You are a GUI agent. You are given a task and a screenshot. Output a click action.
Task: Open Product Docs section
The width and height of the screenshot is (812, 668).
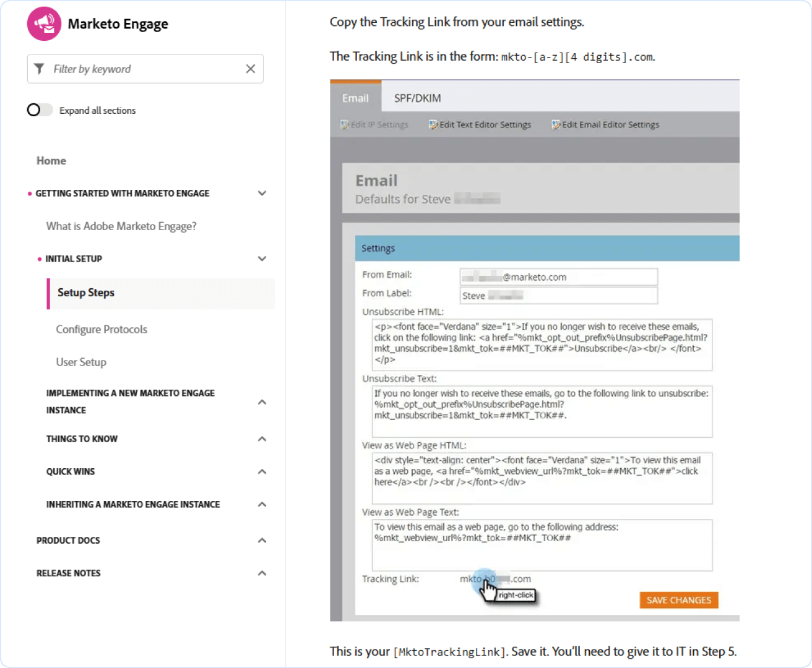point(68,541)
